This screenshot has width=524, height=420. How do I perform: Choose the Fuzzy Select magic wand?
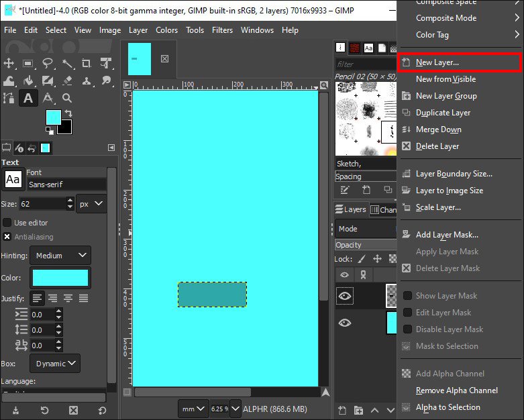pos(67,63)
